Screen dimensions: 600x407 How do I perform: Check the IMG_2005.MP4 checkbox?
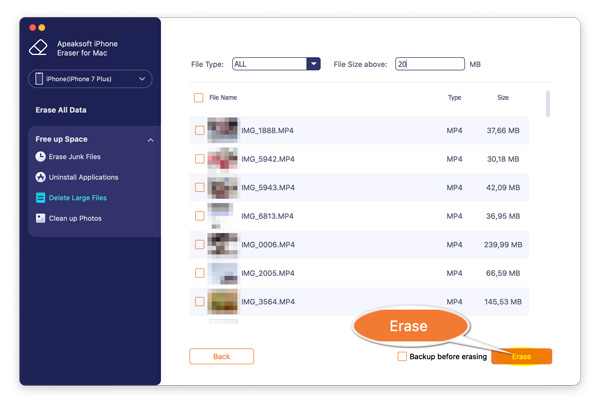(x=200, y=273)
